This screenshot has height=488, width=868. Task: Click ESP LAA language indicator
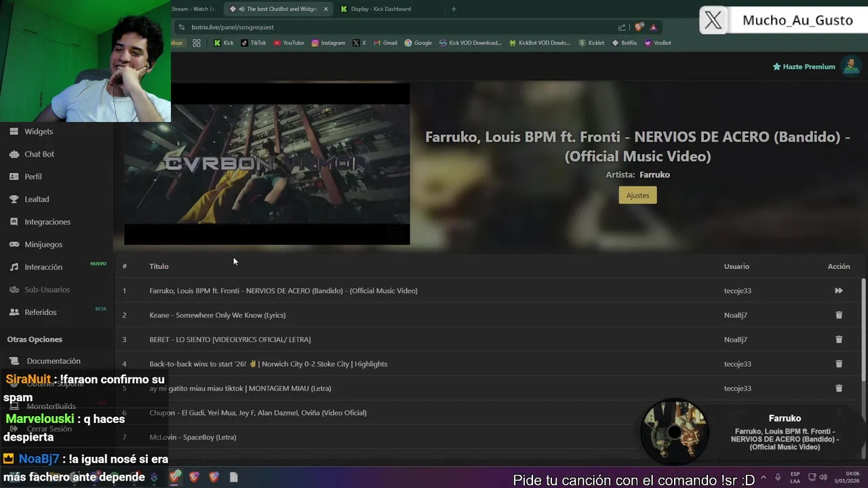[795, 477]
